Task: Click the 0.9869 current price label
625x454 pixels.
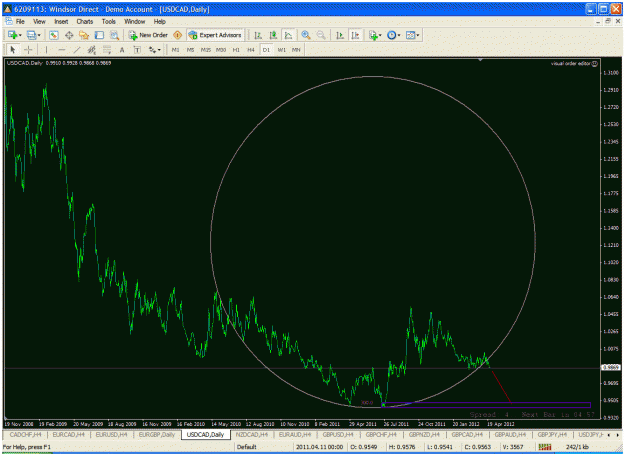Action: (611, 368)
